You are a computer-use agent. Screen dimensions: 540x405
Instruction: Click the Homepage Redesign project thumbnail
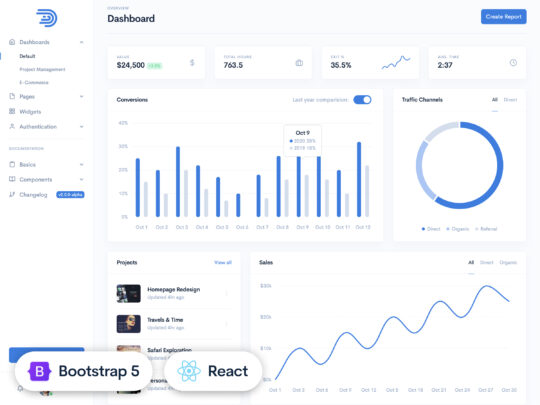pos(128,293)
